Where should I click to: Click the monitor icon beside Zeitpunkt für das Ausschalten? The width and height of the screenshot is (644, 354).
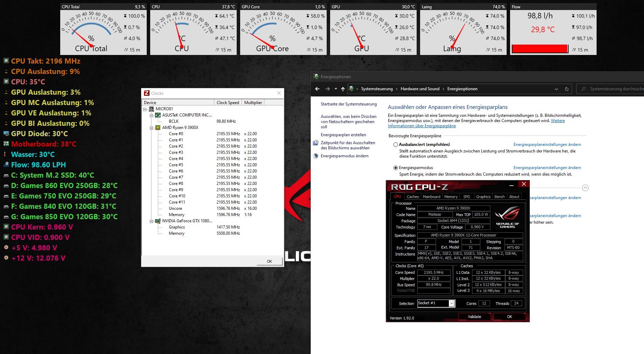(316, 143)
